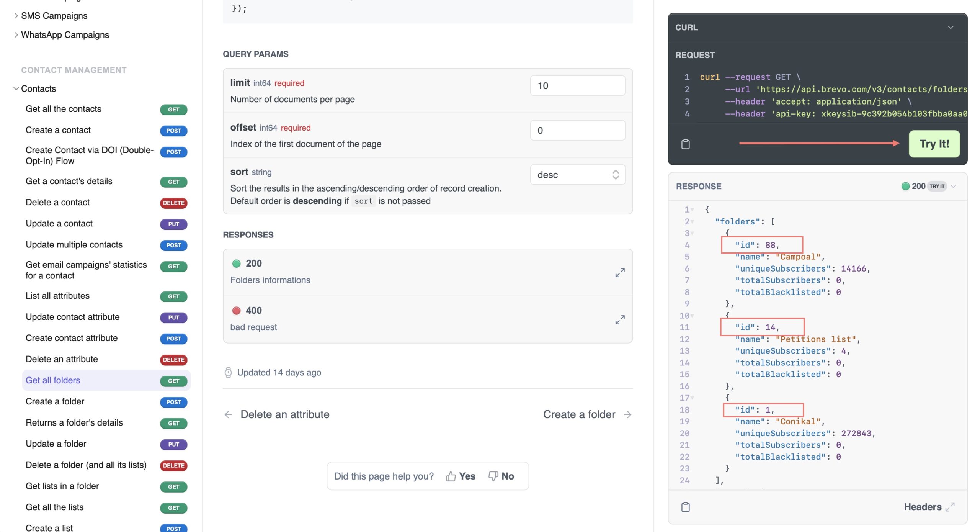Viewport: 980px width, 532px height.
Task: Go to next page Create a folder
Action: pyautogui.click(x=587, y=414)
